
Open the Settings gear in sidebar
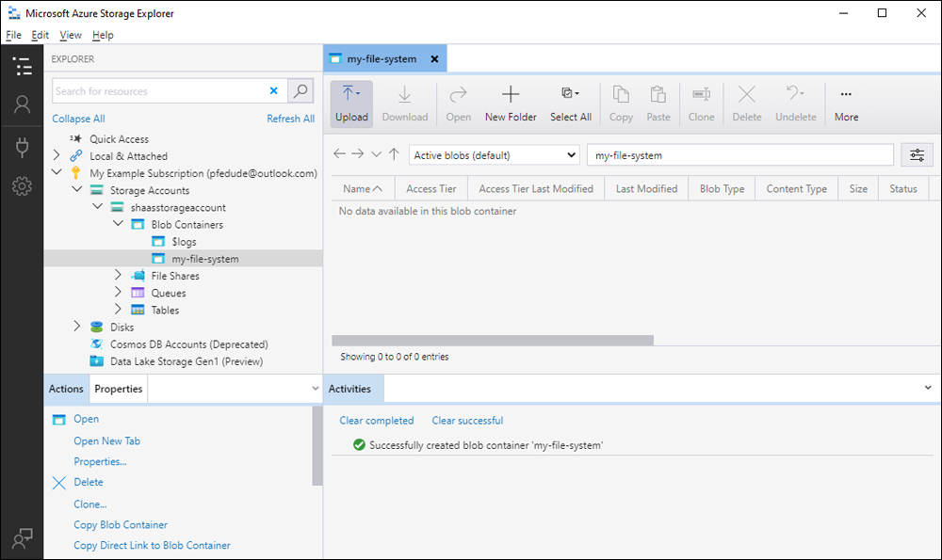click(22, 186)
